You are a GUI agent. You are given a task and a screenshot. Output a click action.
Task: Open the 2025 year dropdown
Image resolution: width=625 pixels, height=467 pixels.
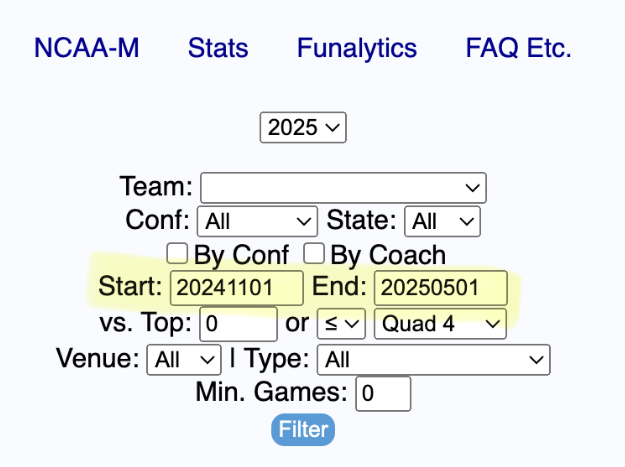coord(302,127)
